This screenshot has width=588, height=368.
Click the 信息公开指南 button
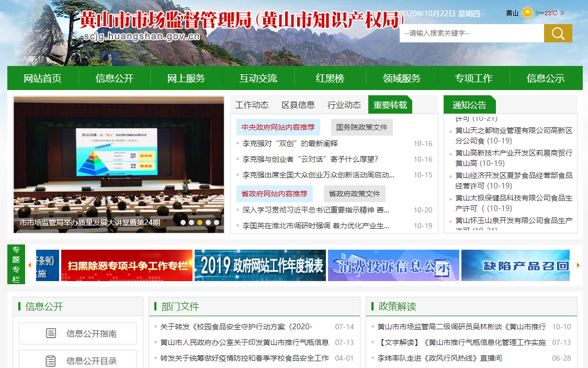77,333
